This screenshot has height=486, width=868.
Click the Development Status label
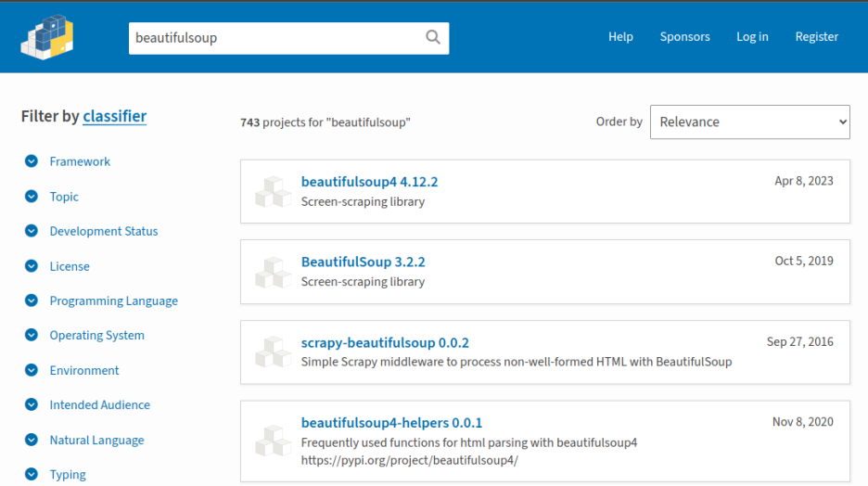pos(104,231)
